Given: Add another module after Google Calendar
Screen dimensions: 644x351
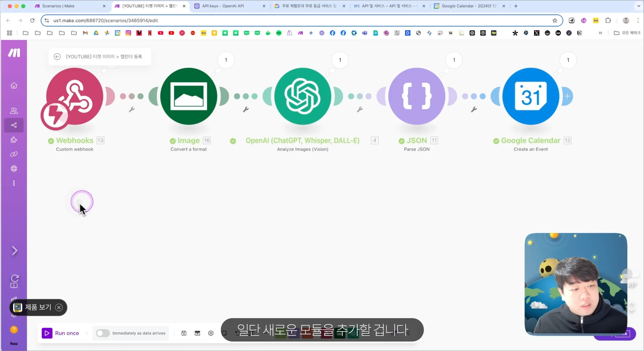Looking at the screenshot, I should (567, 96).
